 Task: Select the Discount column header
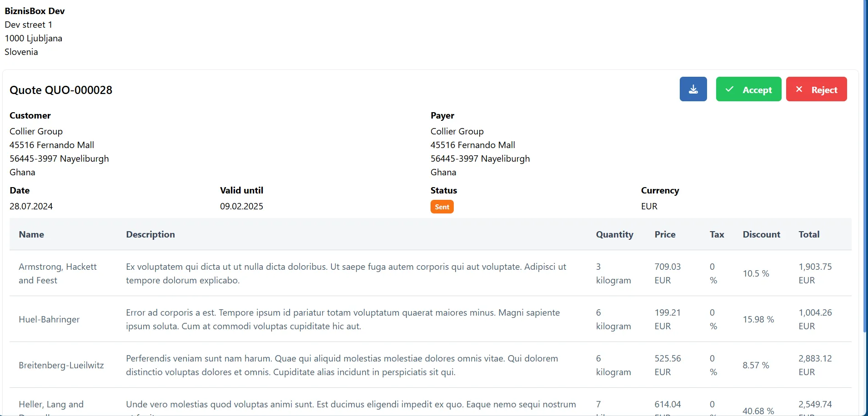click(x=761, y=234)
